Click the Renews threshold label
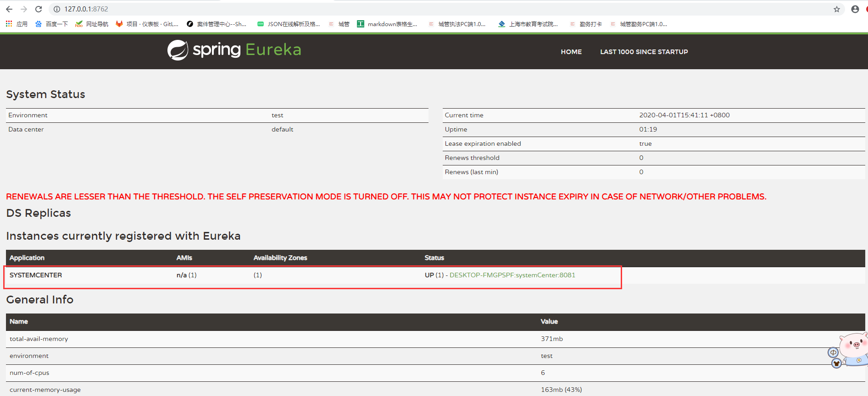The width and height of the screenshot is (868, 396). tap(472, 158)
